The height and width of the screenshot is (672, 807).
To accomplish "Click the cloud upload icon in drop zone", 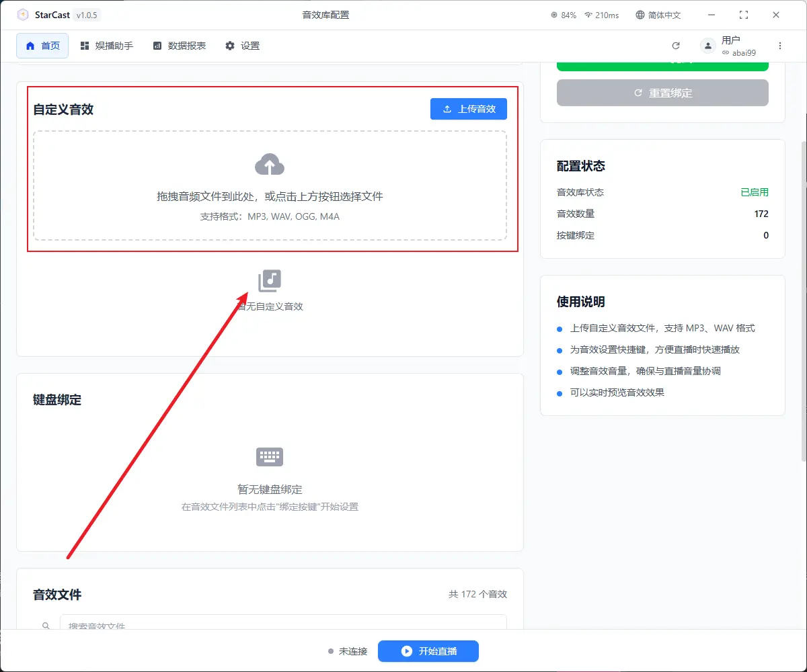I will point(270,165).
